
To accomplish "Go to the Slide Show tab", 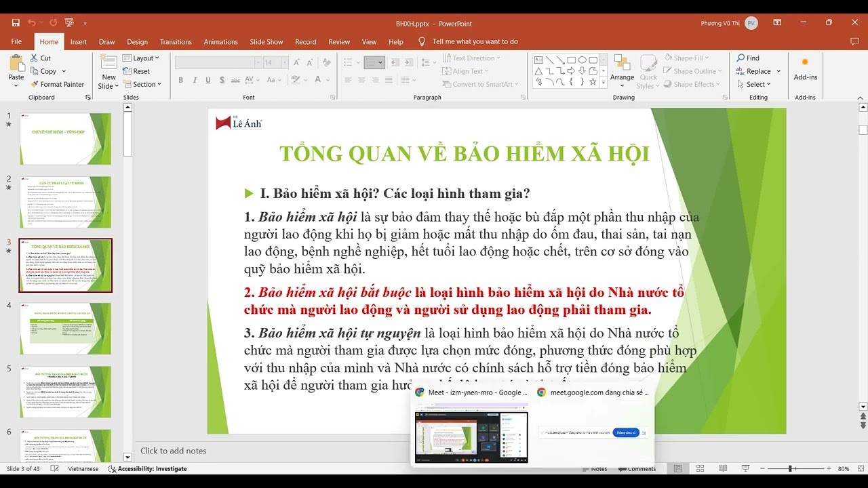I will [267, 41].
